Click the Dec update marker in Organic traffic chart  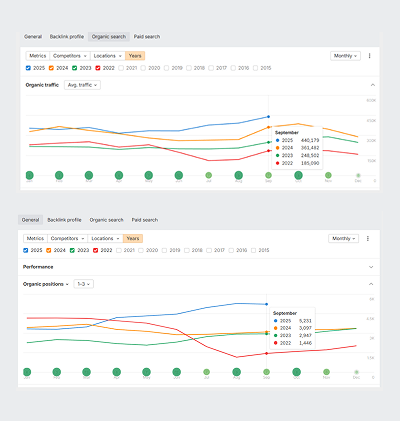[x=358, y=175]
